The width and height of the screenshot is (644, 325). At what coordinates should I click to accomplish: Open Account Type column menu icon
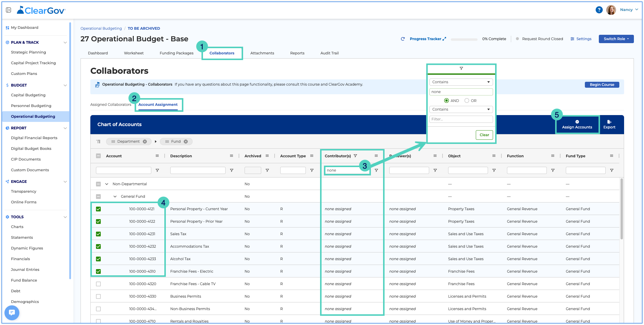point(312,156)
